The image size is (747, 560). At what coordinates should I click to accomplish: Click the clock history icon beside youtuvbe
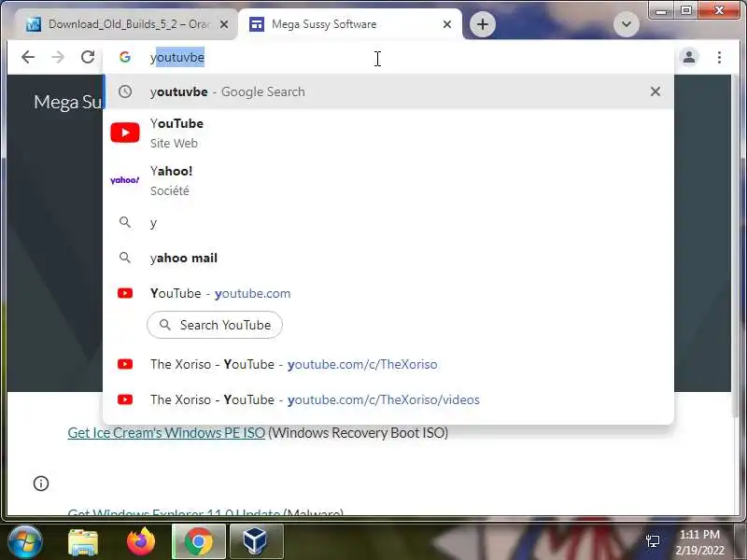tap(125, 91)
